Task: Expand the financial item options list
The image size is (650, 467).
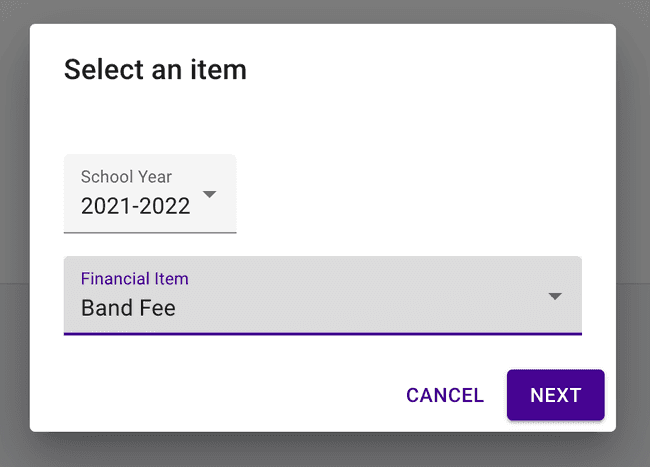Action: 555,296
